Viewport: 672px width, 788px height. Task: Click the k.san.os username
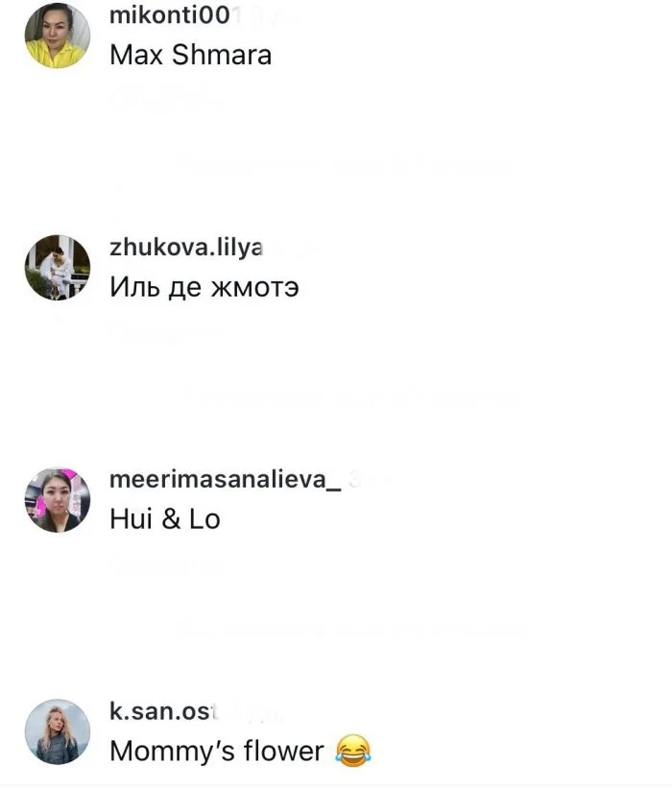163,711
